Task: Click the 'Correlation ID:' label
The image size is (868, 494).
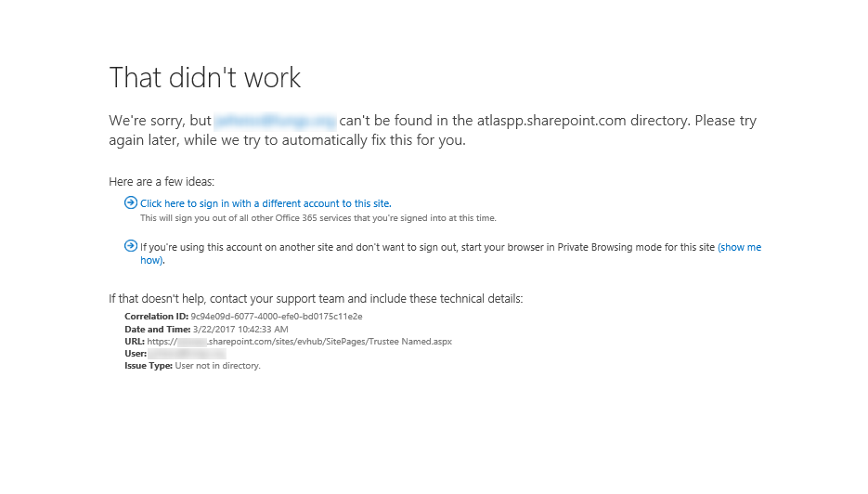Action: [156, 317]
